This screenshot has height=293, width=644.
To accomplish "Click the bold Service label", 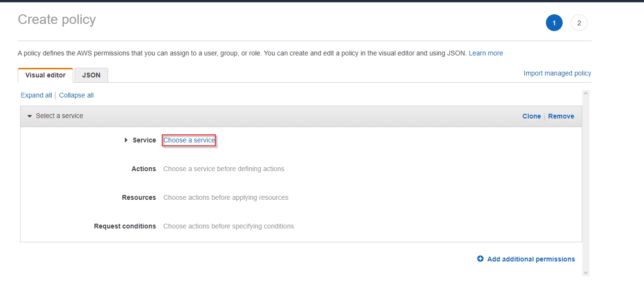I will click(x=144, y=140).
